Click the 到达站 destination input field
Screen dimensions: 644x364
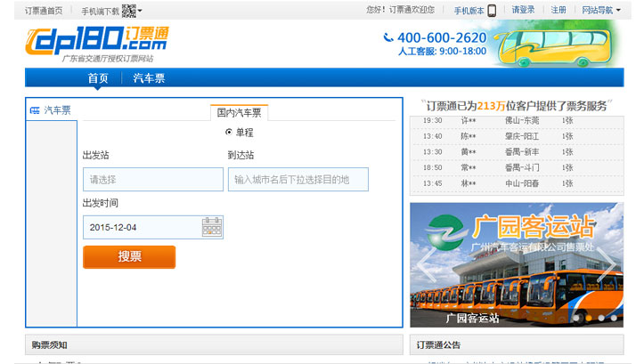pos(298,179)
